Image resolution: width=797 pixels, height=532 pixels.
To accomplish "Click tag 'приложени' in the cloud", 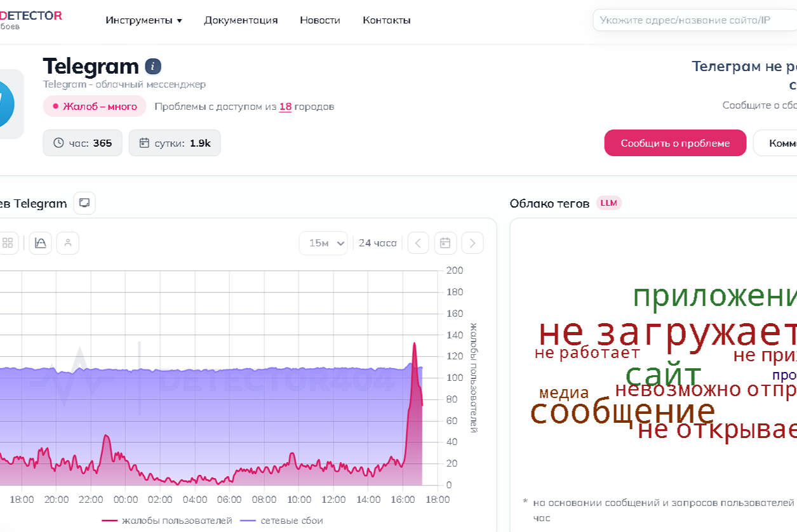I will tap(714, 296).
